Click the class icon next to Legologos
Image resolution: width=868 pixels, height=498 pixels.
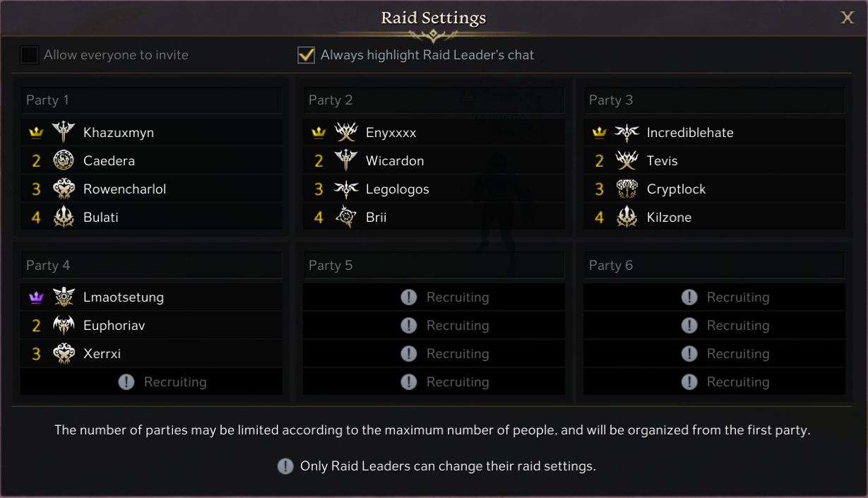coord(346,189)
